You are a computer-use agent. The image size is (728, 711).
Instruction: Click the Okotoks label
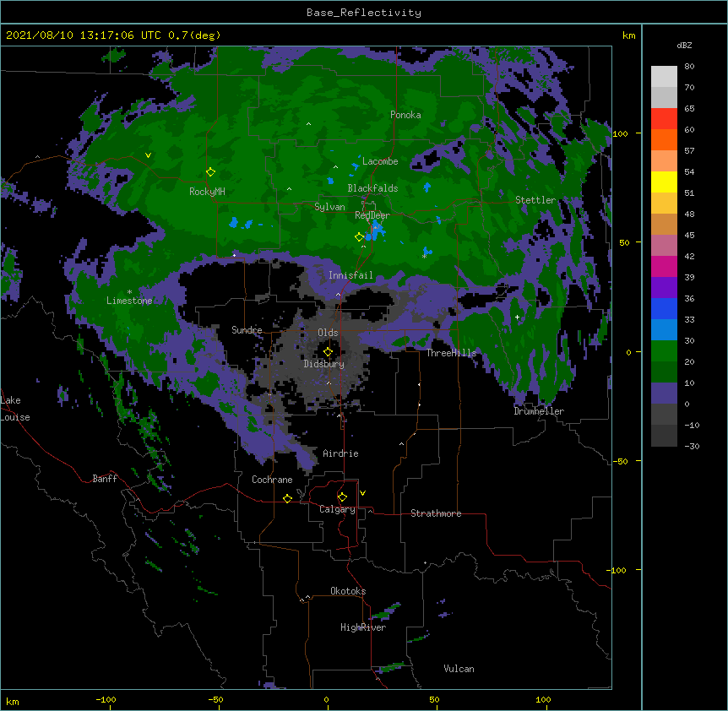pos(348,591)
